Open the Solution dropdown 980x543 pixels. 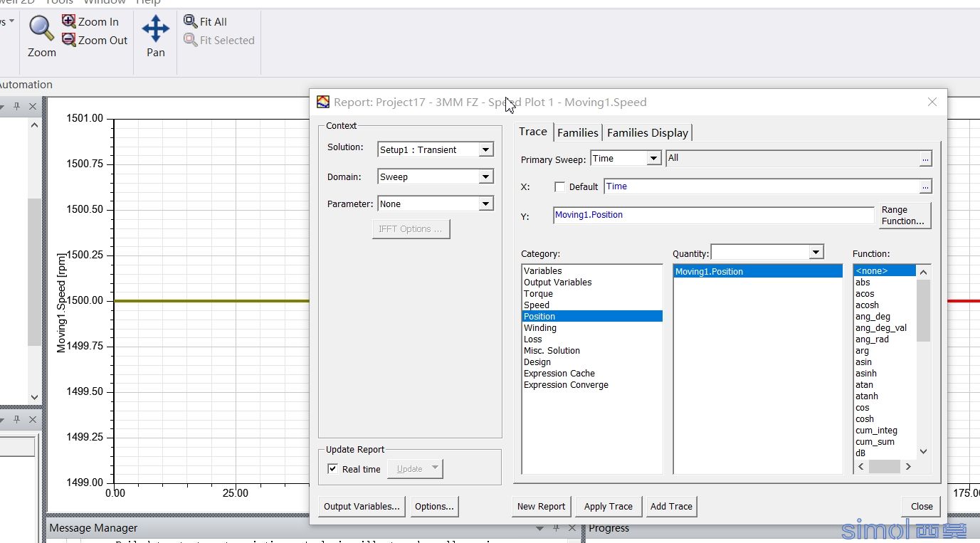[x=485, y=149]
